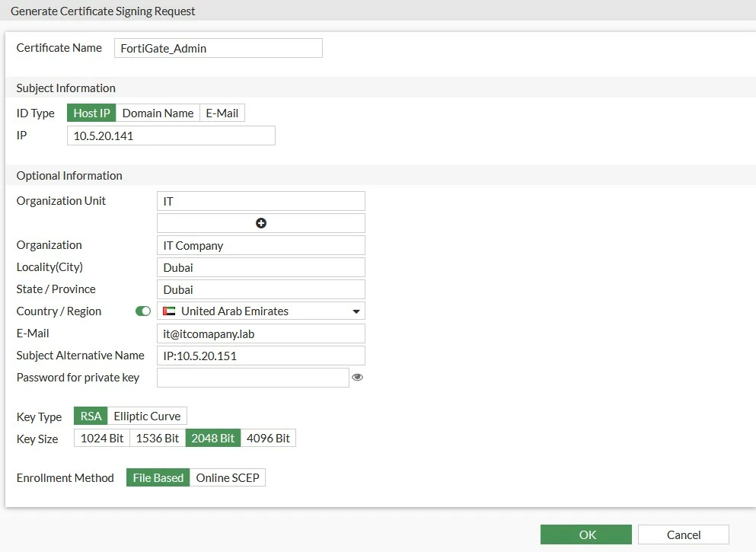Click the Organization Unit field containing IT

click(x=261, y=202)
